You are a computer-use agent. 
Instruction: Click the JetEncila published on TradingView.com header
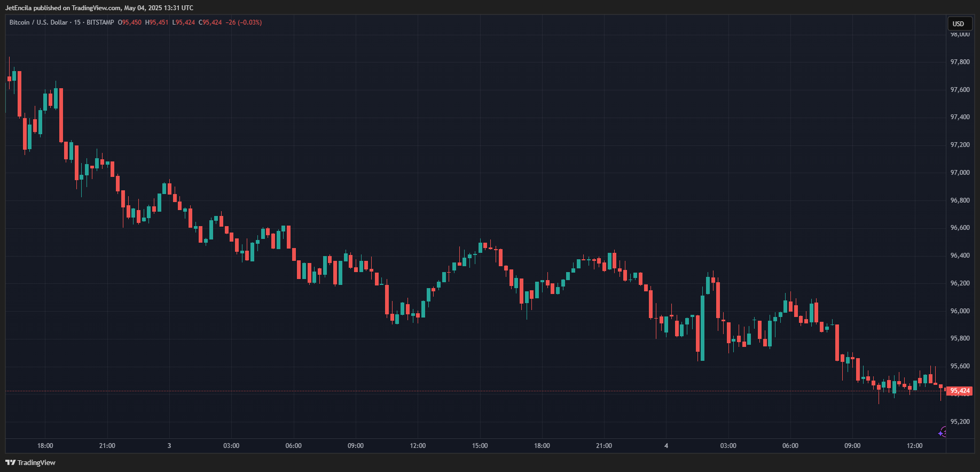[99, 8]
